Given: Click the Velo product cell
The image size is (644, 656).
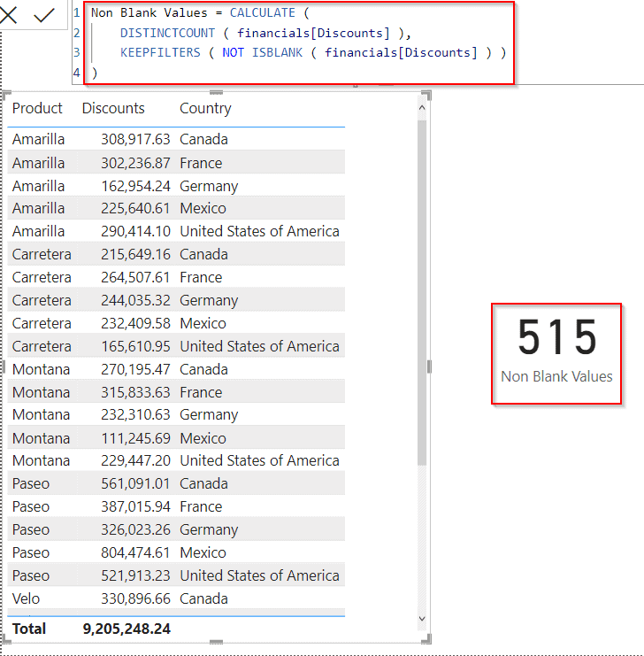Looking at the screenshot, I should coord(26,598).
